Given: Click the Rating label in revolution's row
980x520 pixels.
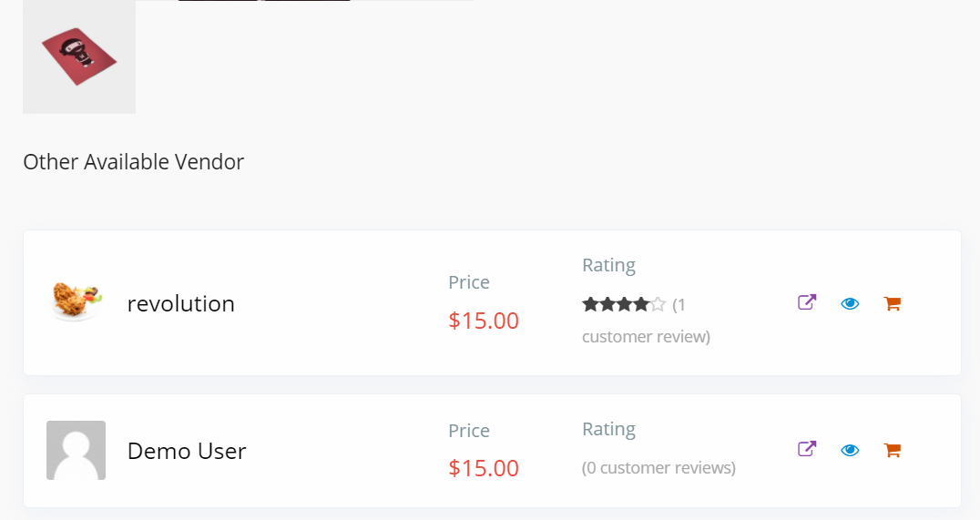Looking at the screenshot, I should coord(608,265).
